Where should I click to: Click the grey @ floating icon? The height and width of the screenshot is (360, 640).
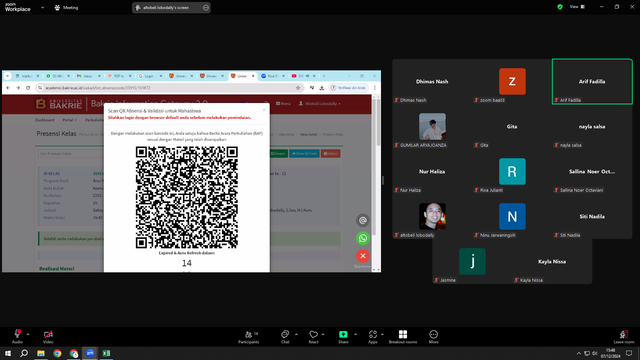(362, 220)
